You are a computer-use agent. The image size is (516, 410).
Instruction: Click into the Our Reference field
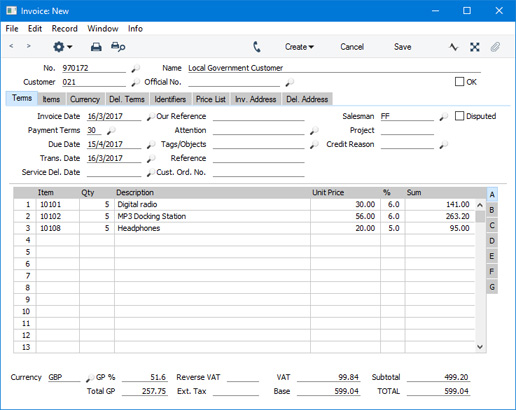coord(259,116)
